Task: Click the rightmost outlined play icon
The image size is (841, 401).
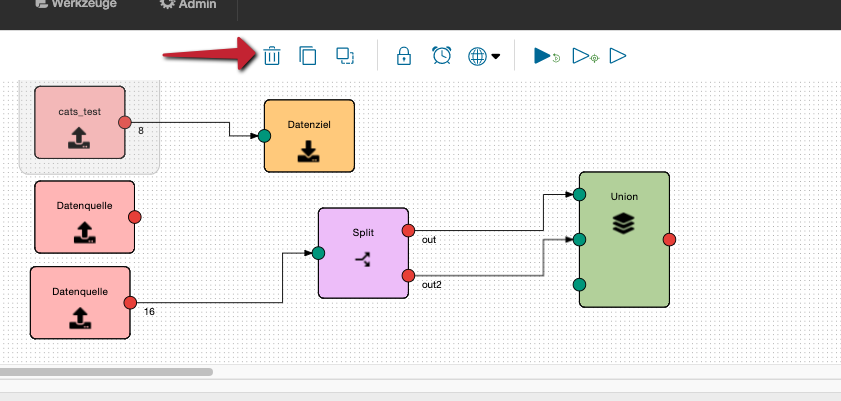Action: click(x=618, y=56)
